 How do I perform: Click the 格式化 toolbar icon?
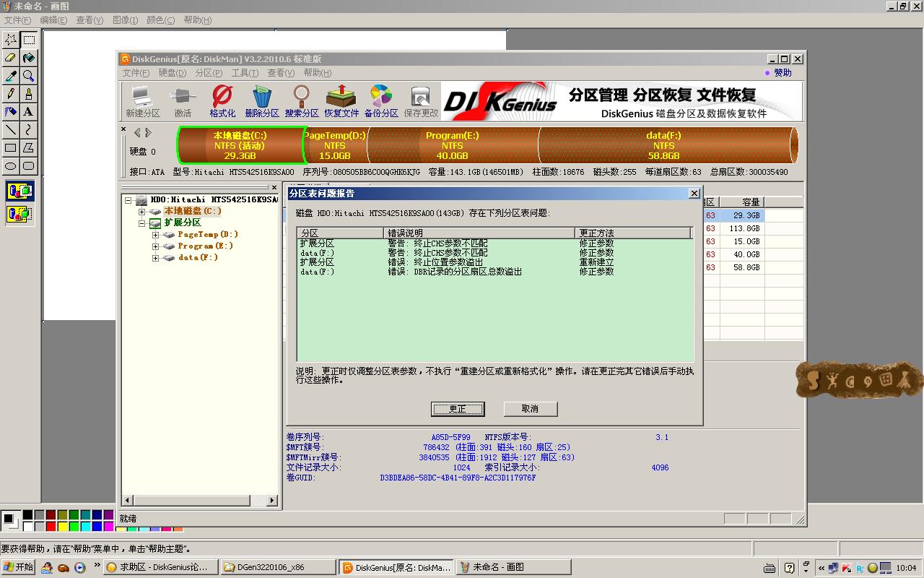[x=222, y=101]
